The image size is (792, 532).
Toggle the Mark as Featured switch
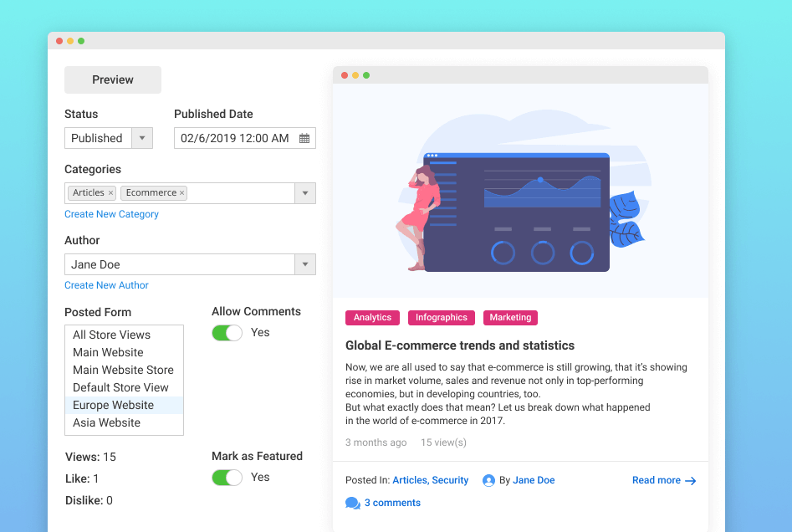click(x=227, y=478)
